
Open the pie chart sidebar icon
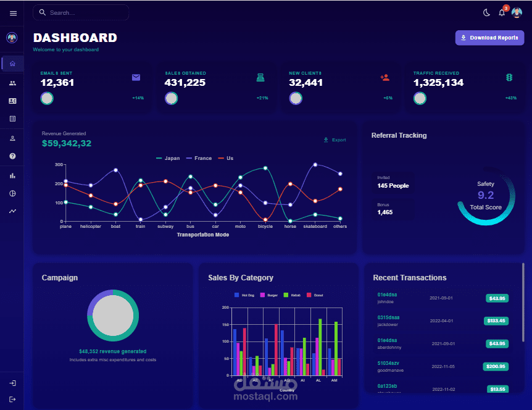tap(12, 193)
